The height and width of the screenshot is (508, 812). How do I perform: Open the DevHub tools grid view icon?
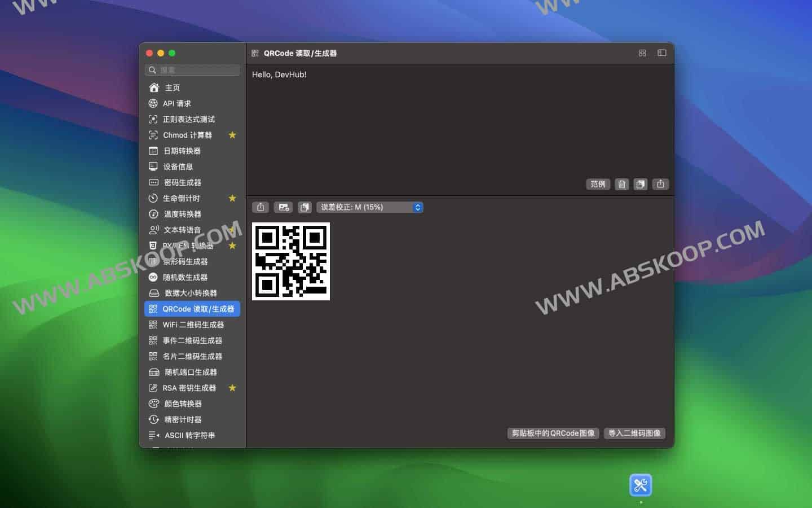pyautogui.click(x=642, y=52)
